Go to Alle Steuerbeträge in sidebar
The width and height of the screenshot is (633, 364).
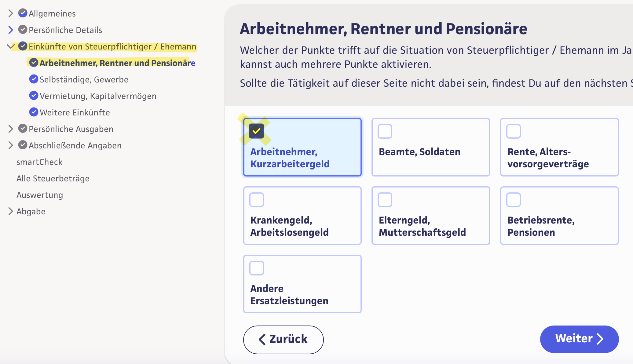[x=53, y=178]
